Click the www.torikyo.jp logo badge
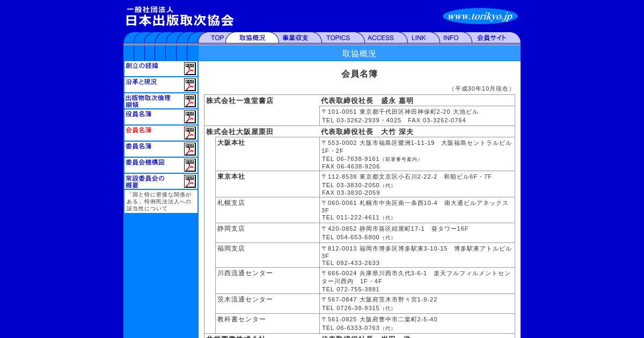This screenshot has height=338, width=644. pos(480,16)
